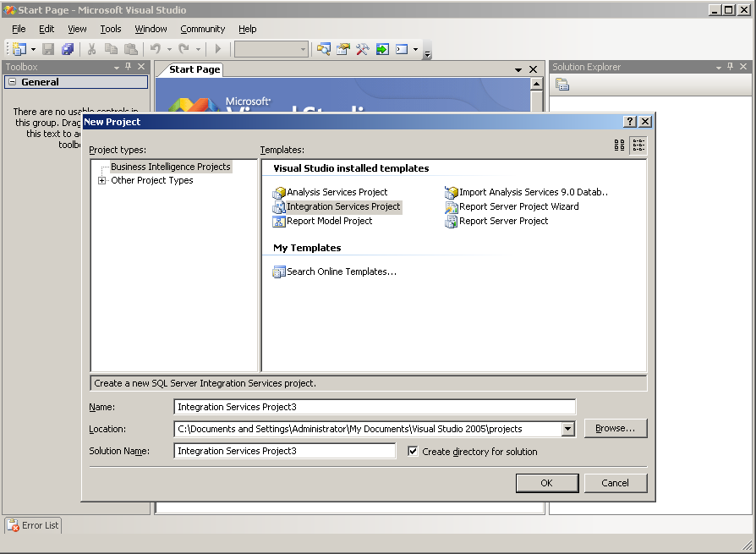The image size is (756, 554).
Task: Collapse the General group in Toolbox
Action: 13,82
